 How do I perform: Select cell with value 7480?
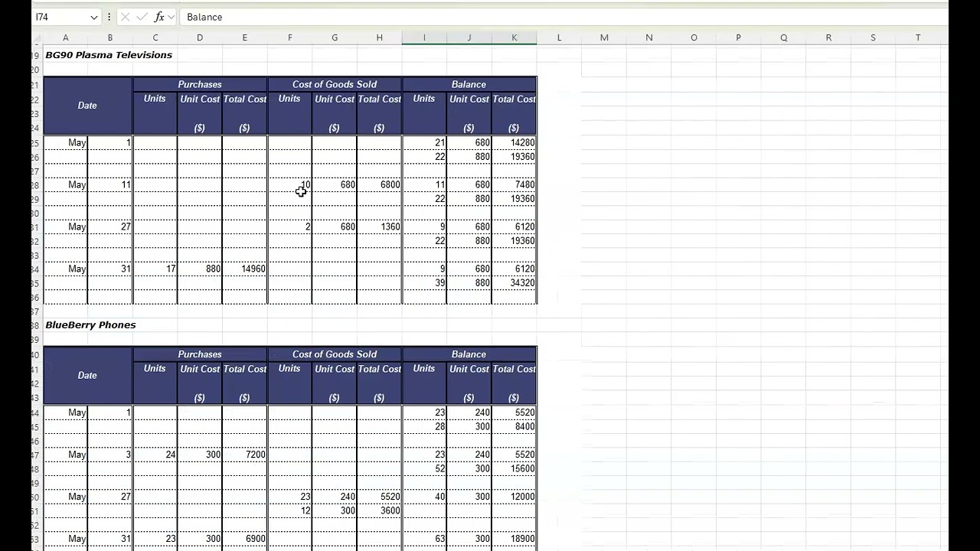(514, 185)
